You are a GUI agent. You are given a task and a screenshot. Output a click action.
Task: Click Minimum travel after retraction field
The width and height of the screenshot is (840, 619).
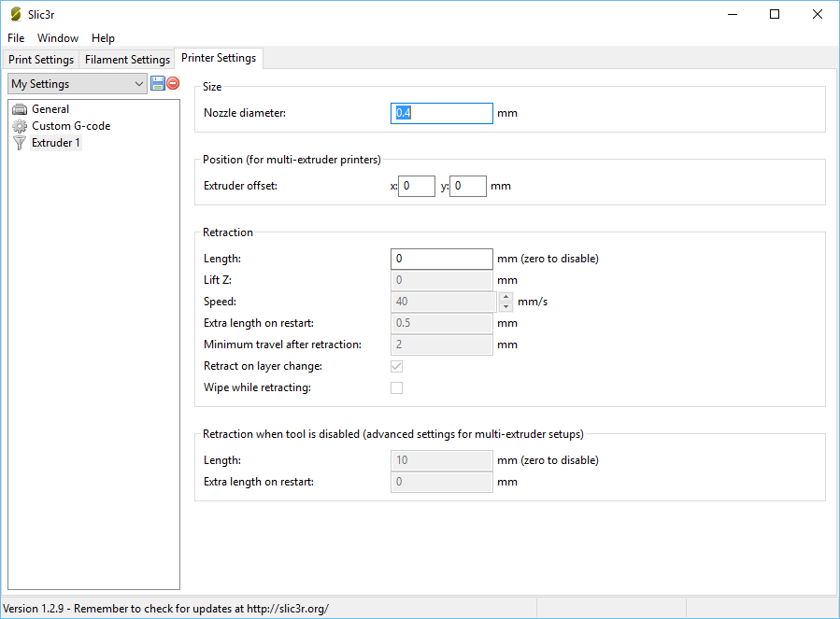(441, 345)
